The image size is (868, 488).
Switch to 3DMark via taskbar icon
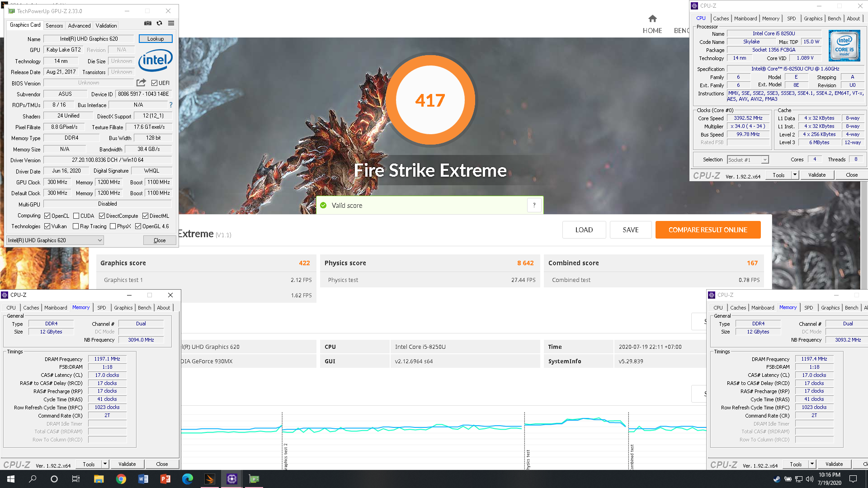[x=209, y=479]
